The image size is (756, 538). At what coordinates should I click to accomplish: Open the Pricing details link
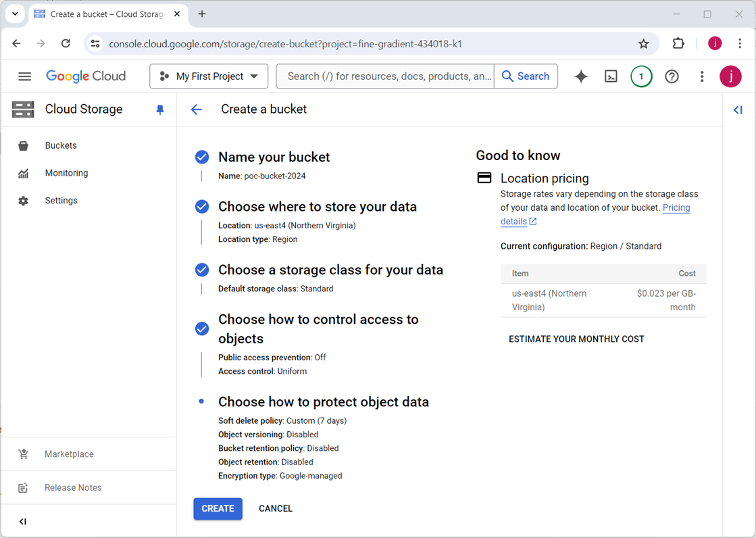point(676,208)
